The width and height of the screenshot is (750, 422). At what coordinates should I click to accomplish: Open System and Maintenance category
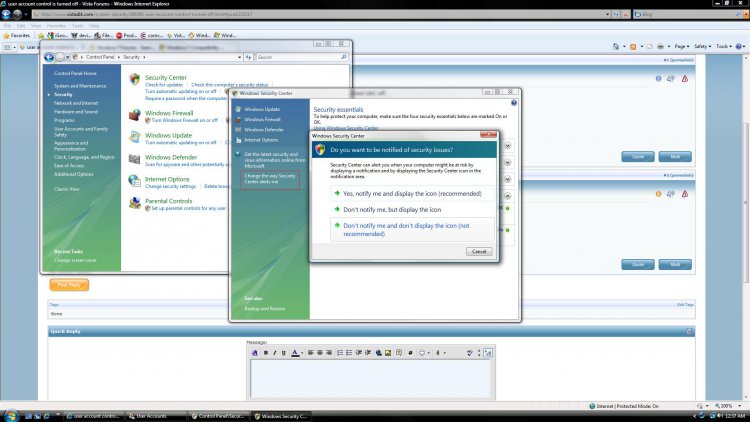(x=80, y=86)
